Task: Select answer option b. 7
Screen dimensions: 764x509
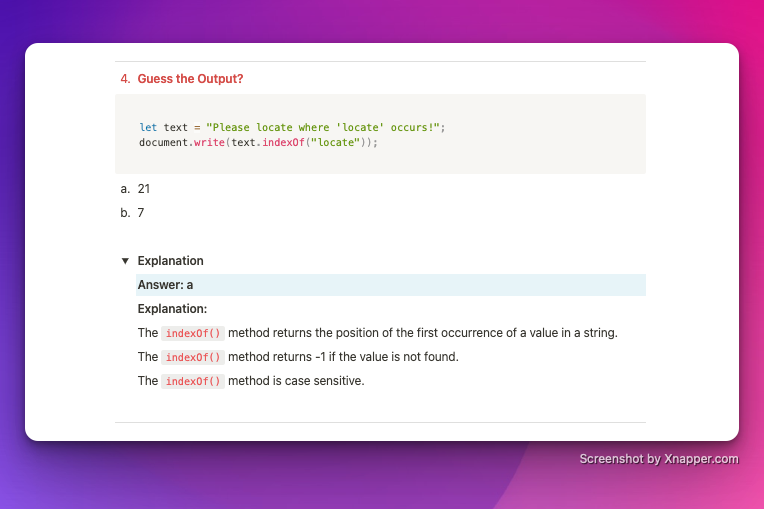Action: (132, 213)
